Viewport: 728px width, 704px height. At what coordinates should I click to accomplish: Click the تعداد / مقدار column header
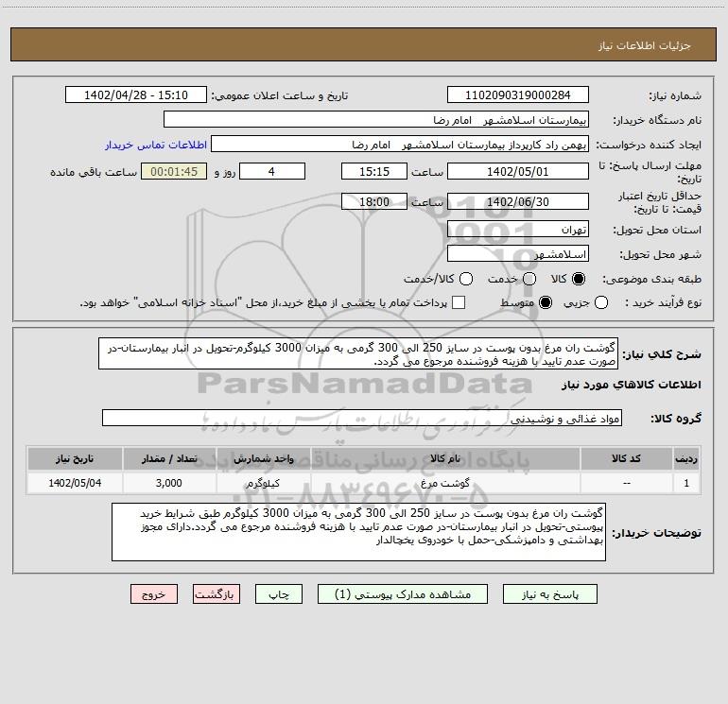[x=169, y=458]
